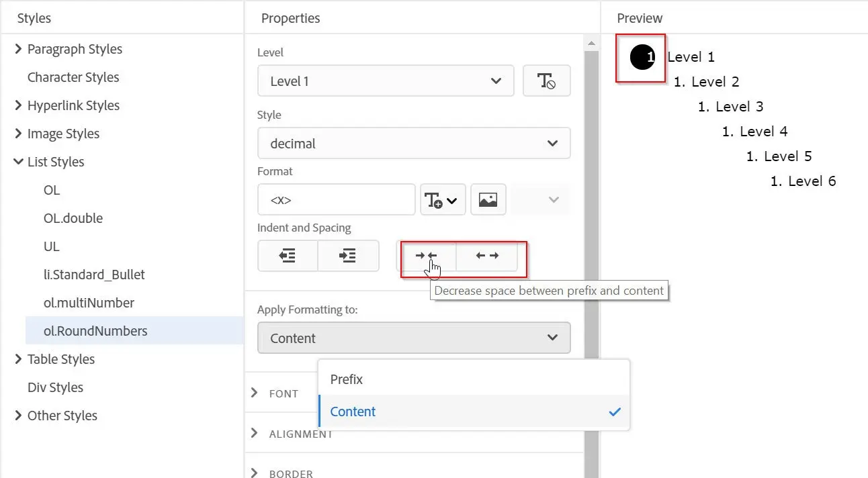Select the ol.multiNumber list style

coord(89,302)
